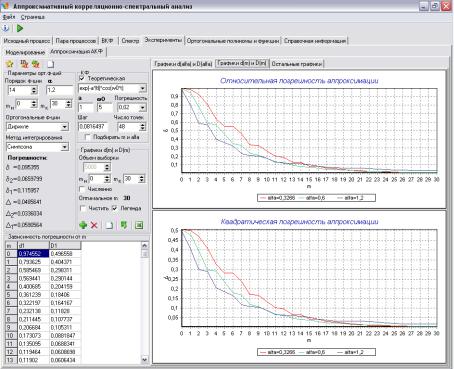This screenshot has height=369, width=454.
Task: Click the yellow star icon
Action: coord(10,63)
